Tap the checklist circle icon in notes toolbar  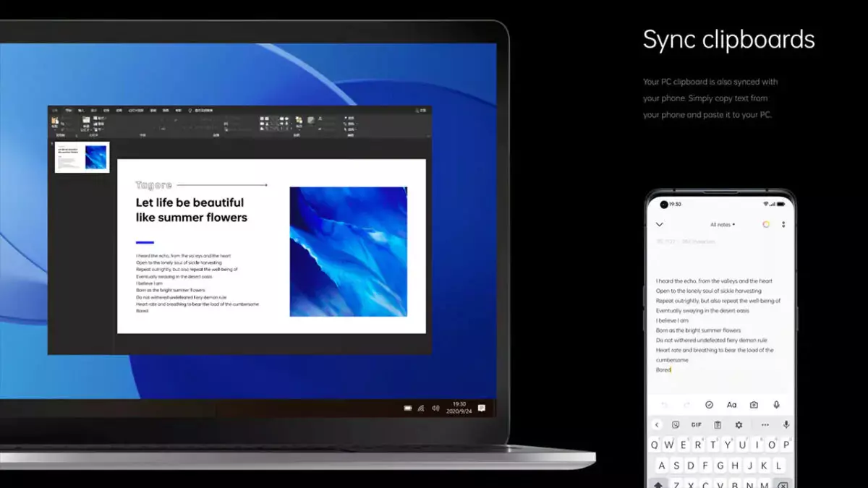pos(709,405)
